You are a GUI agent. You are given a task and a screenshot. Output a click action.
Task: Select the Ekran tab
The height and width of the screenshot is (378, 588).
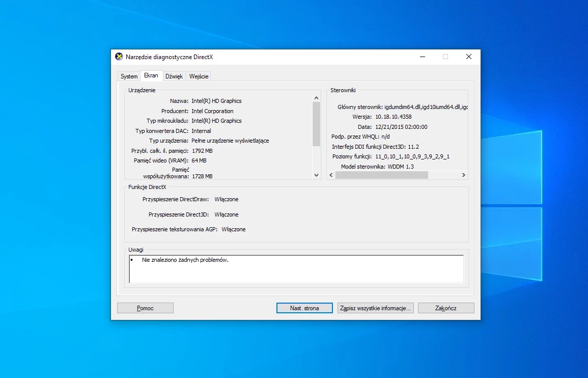pos(151,75)
